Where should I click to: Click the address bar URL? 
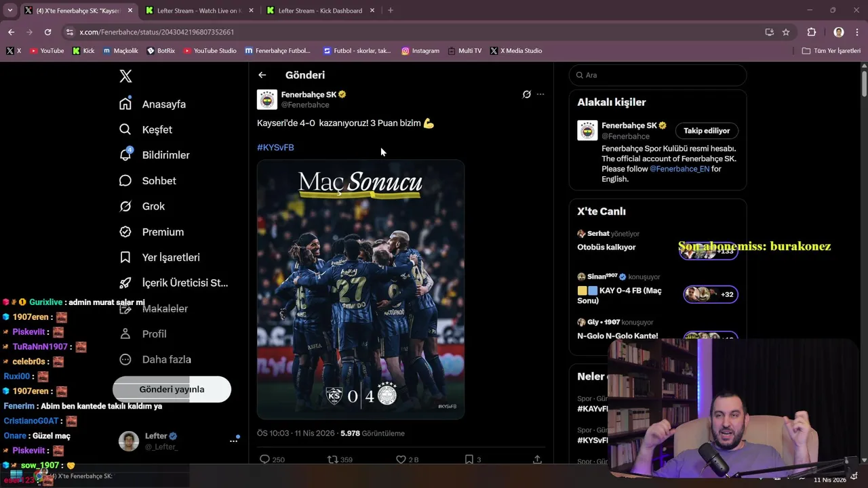(x=157, y=32)
